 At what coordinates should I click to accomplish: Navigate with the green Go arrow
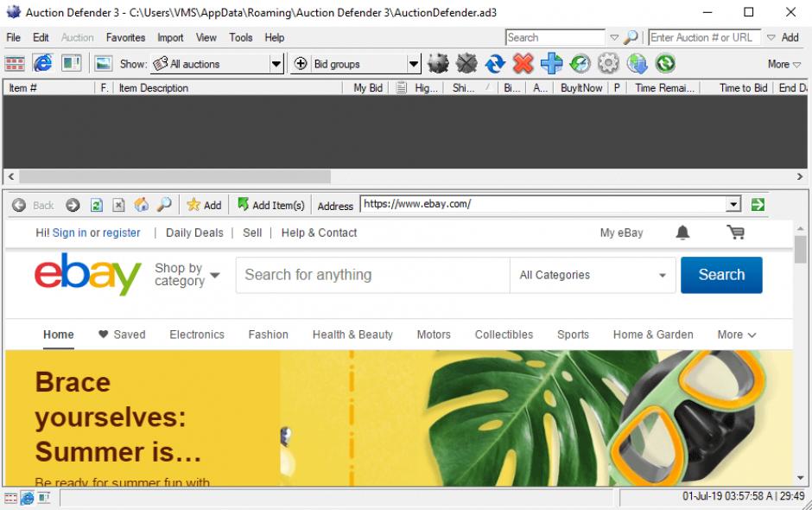click(758, 205)
